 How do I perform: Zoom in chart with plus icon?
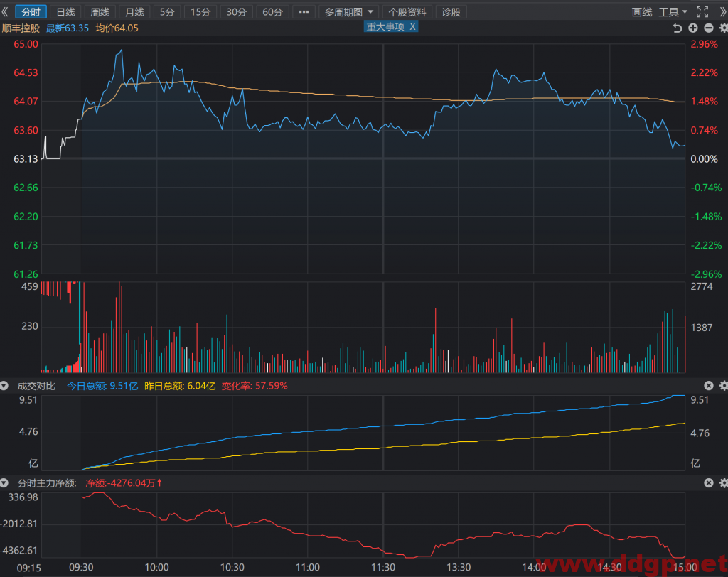pyautogui.click(x=692, y=28)
